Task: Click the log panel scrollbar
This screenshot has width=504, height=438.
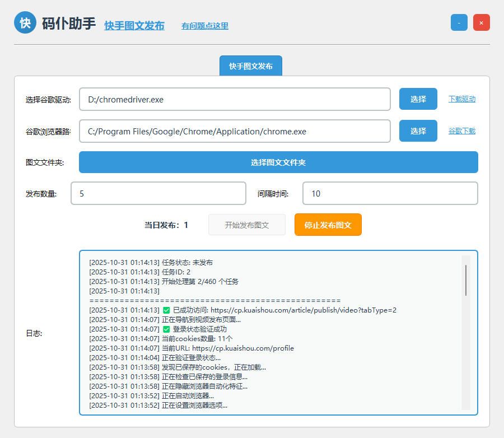Action: point(466,280)
